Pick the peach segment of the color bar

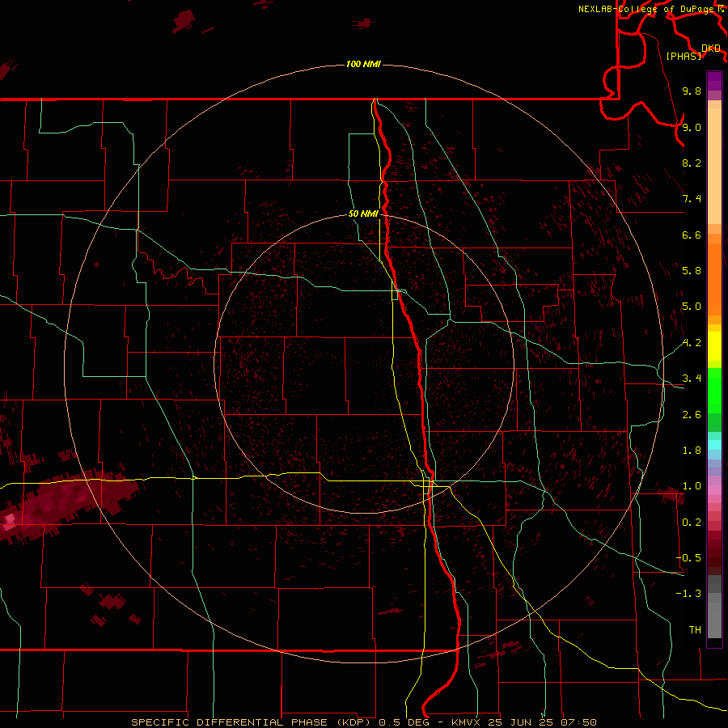[714, 166]
